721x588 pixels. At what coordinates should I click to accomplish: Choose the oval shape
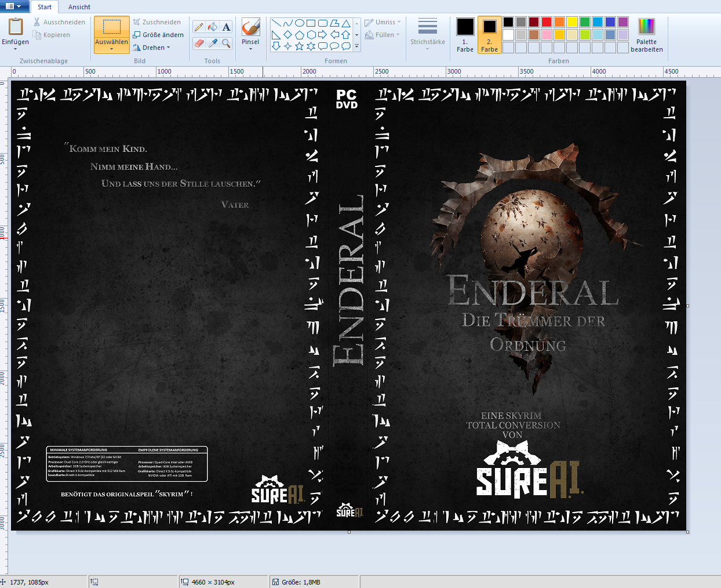[300, 23]
